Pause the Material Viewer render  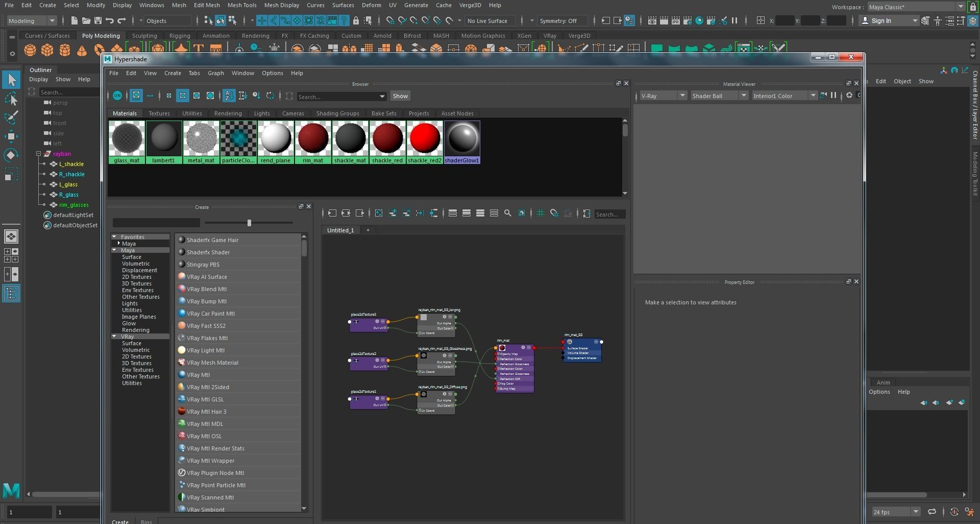[834, 96]
